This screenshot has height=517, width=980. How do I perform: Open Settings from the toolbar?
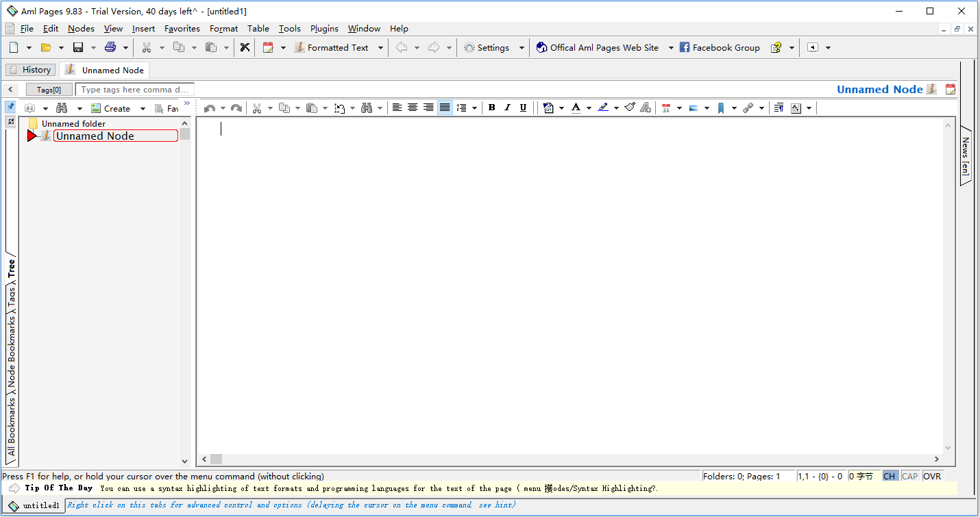coord(487,47)
